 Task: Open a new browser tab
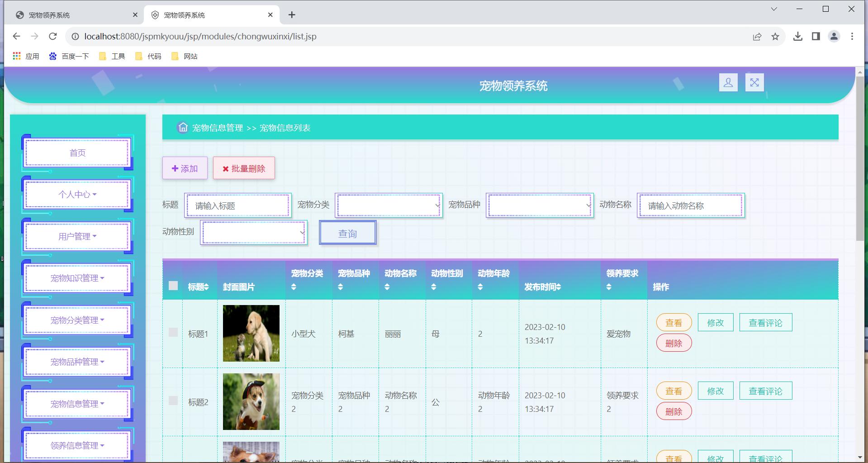tap(292, 15)
